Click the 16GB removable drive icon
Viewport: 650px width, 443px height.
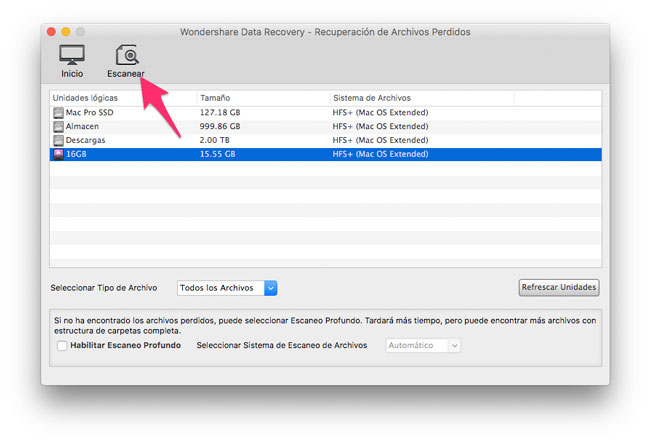tap(58, 155)
